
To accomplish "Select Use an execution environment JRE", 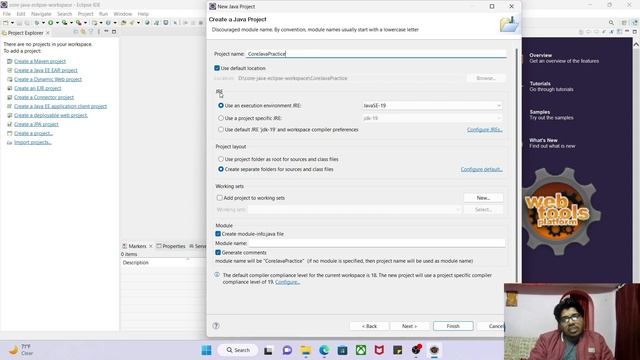I will [x=221, y=105].
